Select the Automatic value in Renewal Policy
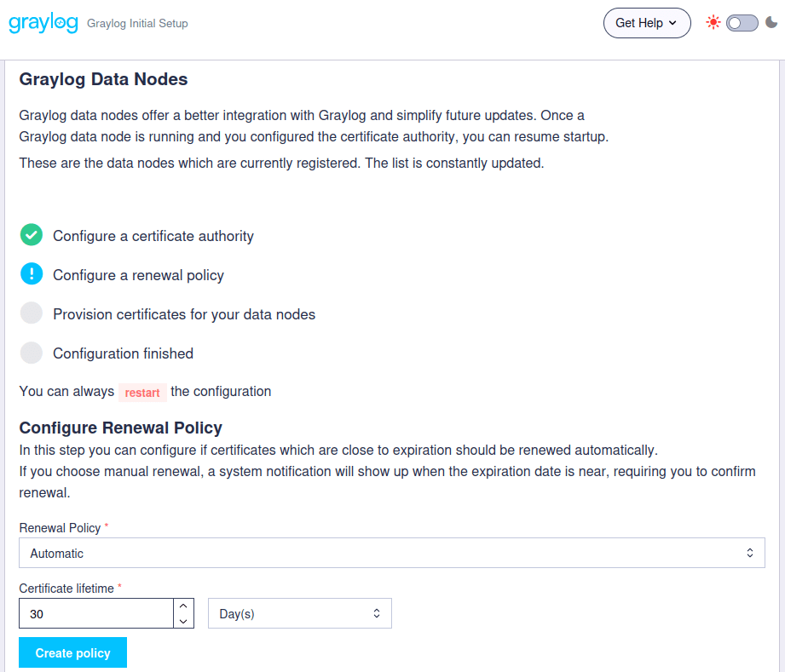Image resolution: width=785 pixels, height=672 pixels. 57,553
